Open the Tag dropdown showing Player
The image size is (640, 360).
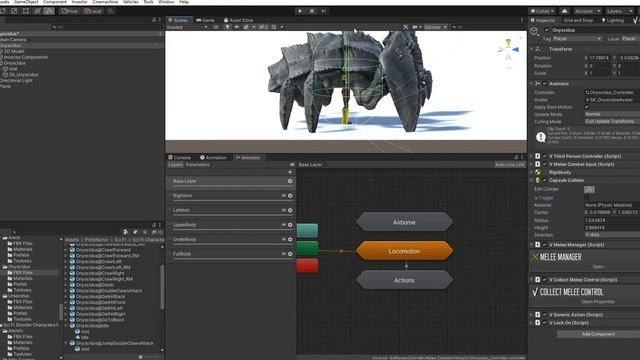coord(577,39)
